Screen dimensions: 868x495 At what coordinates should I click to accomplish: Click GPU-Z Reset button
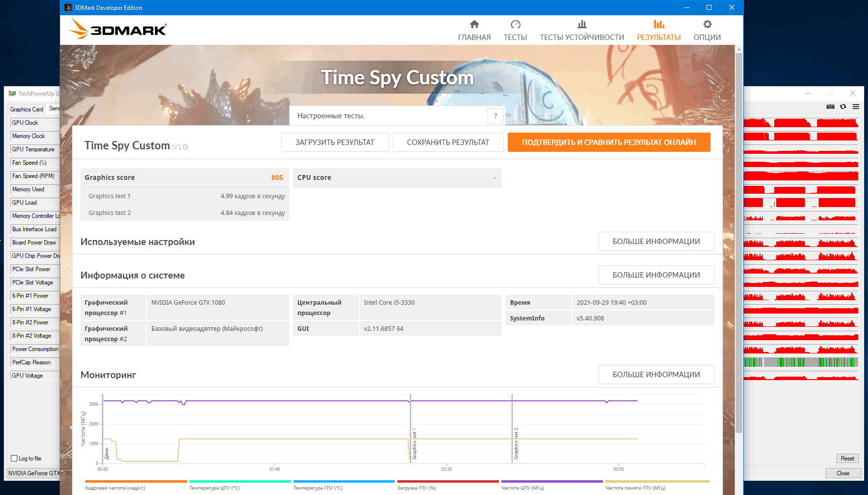(847, 459)
